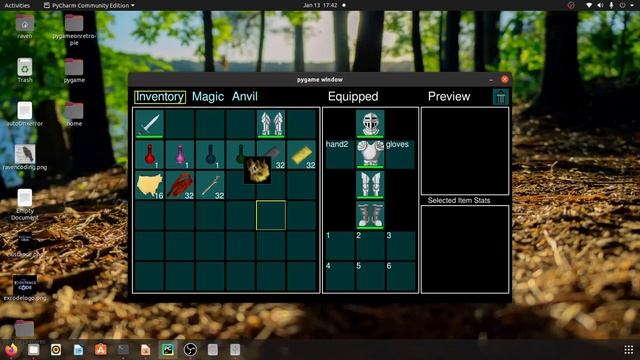Click the floating golden ore item
The image size is (640, 360).
coord(258,170)
